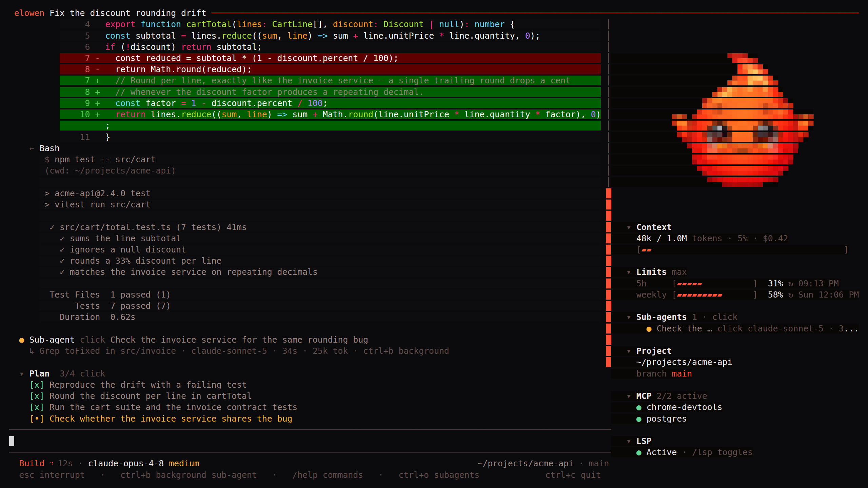Collapse the Sub-agents sidebar section triangle

click(x=629, y=317)
